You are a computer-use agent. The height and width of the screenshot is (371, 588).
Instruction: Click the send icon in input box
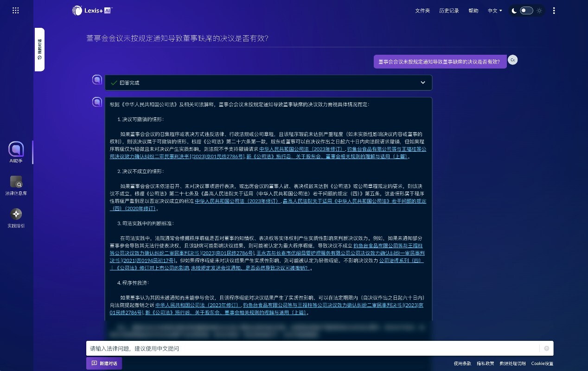point(546,348)
